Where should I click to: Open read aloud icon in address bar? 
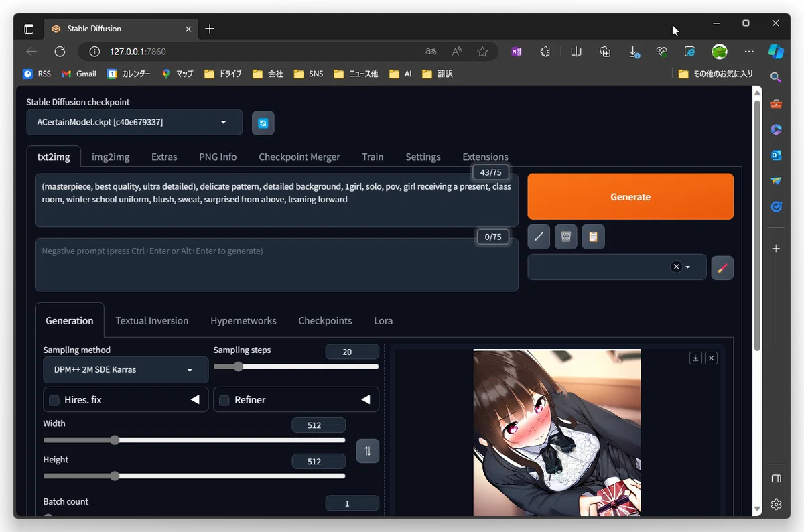point(457,52)
